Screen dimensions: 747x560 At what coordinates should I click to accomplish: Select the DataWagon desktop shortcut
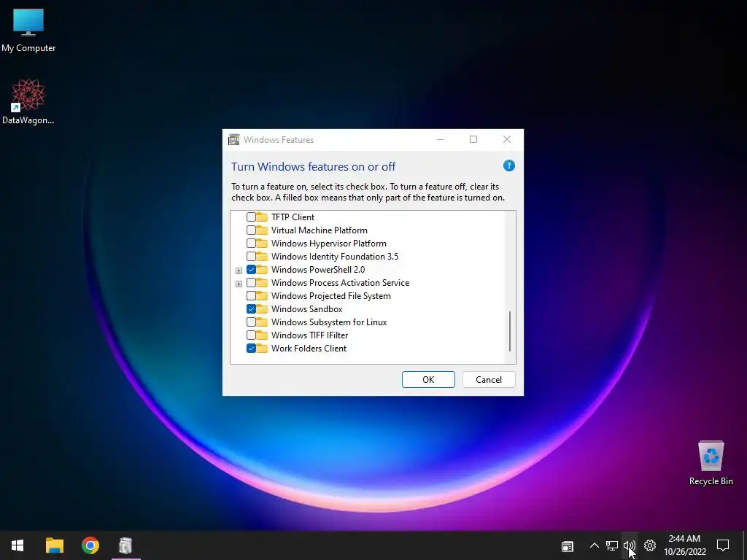[x=28, y=101]
